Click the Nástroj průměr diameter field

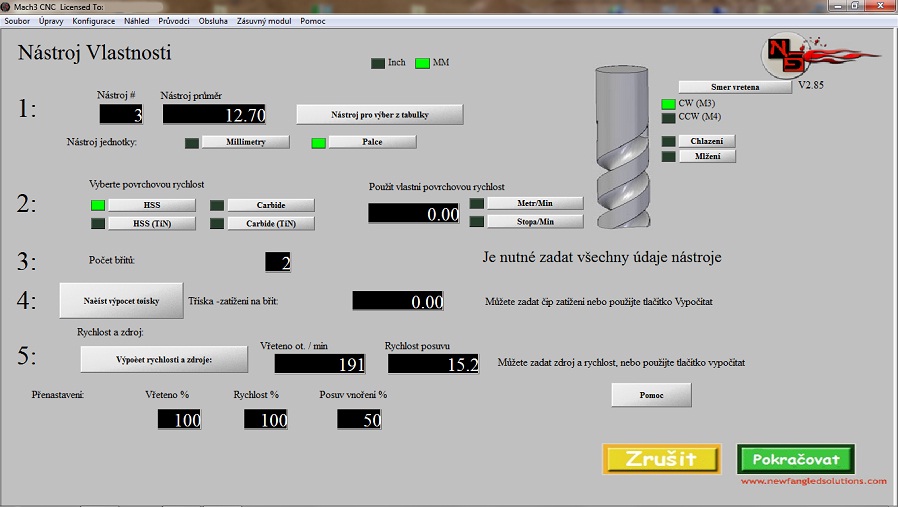point(215,115)
